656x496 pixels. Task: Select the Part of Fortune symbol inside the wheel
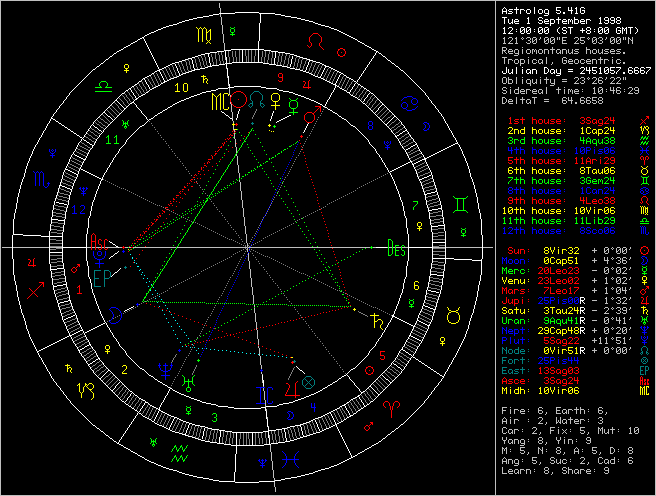click(x=308, y=382)
